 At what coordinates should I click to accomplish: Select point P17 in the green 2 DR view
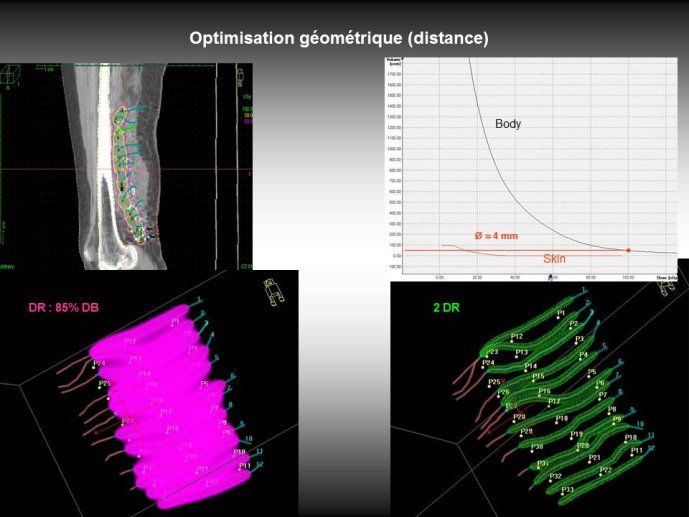(554, 401)
